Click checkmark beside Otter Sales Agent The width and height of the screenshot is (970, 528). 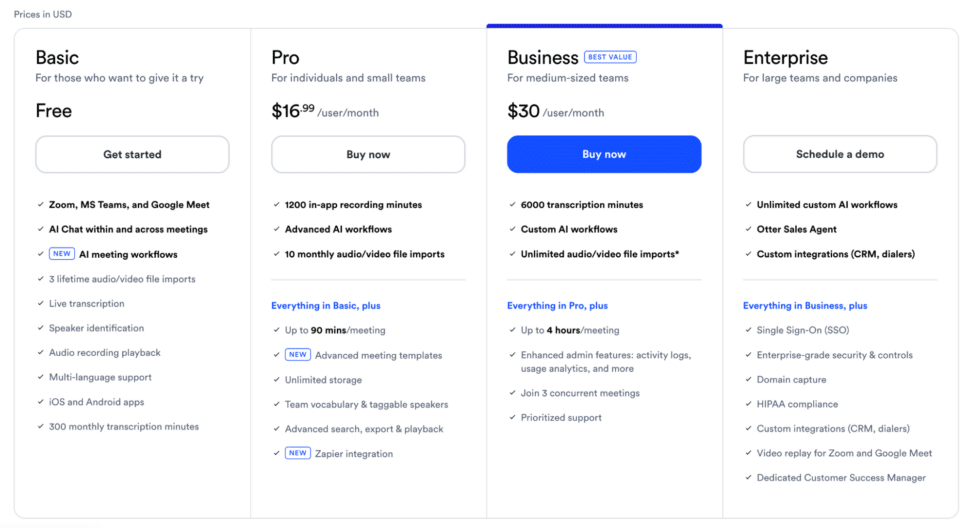747,230
